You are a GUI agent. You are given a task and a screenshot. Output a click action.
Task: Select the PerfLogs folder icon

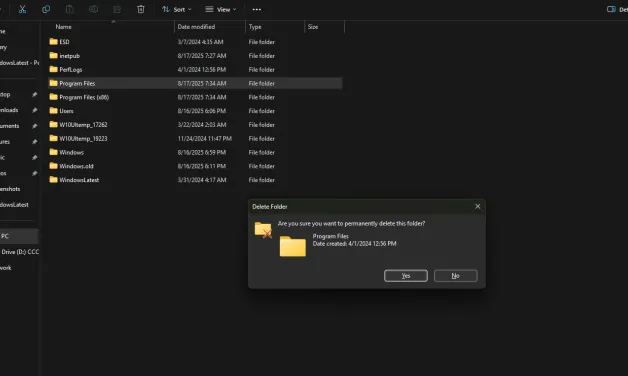(x=53, y=69)
